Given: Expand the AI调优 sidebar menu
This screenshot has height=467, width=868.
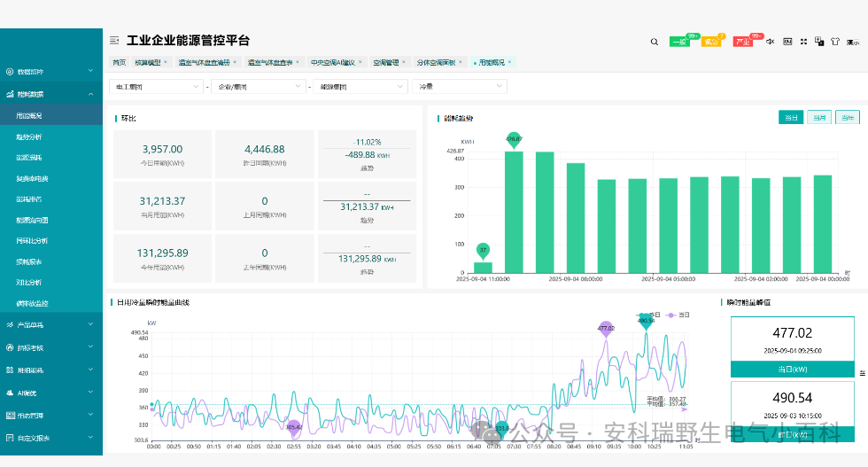Looking at the screenshot, I should pyautogui.click(x=90, y=393).
